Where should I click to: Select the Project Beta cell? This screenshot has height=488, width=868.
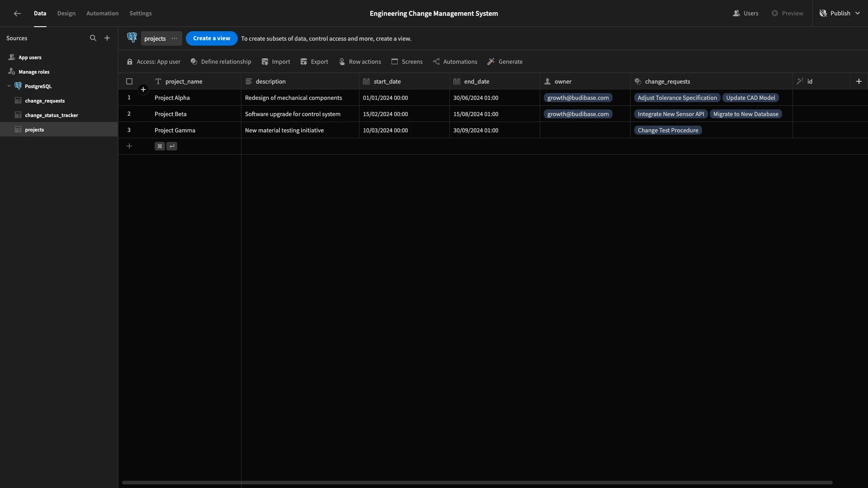[x=196, y=114]
